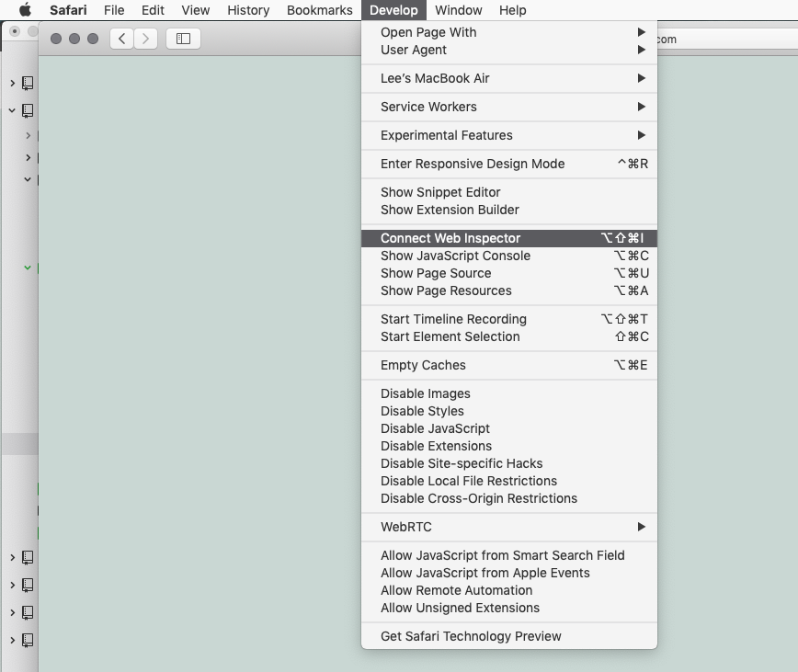Click the Service Workers submenu arrow

click(644, 107)
